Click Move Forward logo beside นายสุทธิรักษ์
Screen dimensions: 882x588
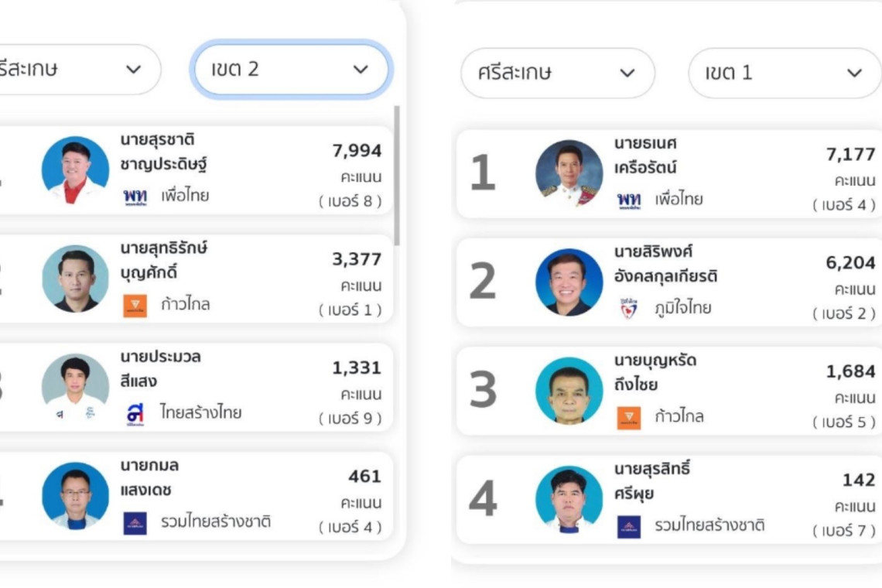pyautogui.click(x=135, y=305)
